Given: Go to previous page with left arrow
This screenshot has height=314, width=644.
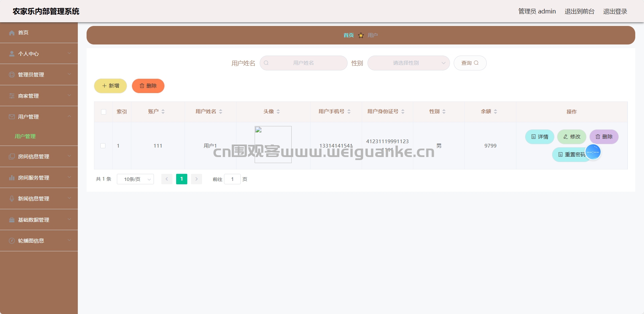Looking at the screenshot, I should [167, 179].
